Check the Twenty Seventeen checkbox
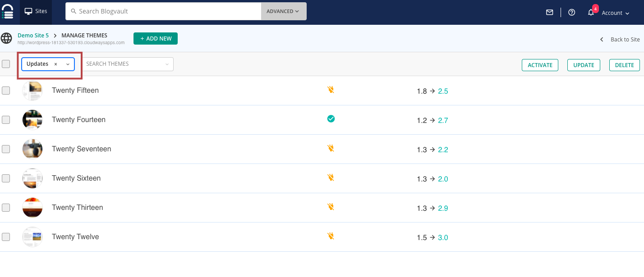The height and width of the screenshot is (277, 644). tap(6, 149)
